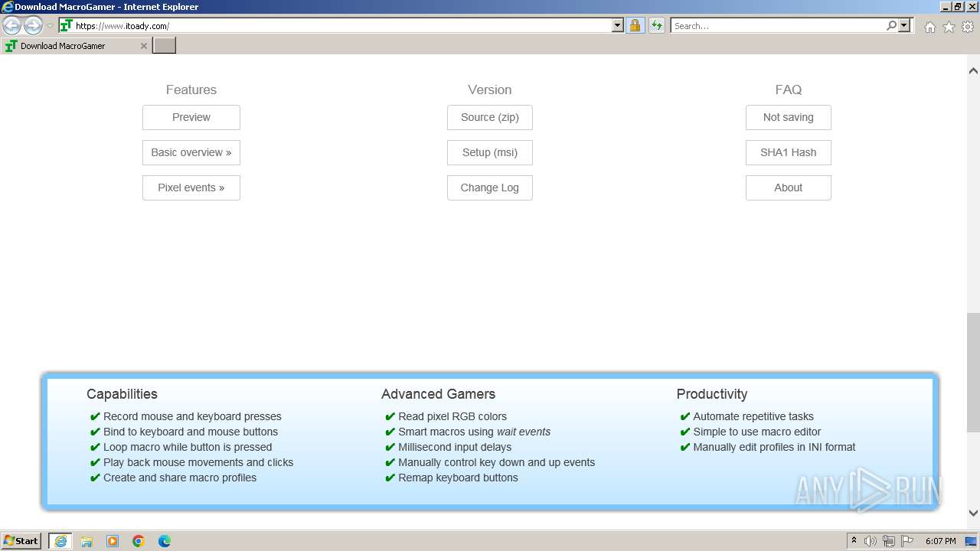This screenshot has width=980, height=551.
Task: Open Favorites star icon
Action: [x=949, y=27]
